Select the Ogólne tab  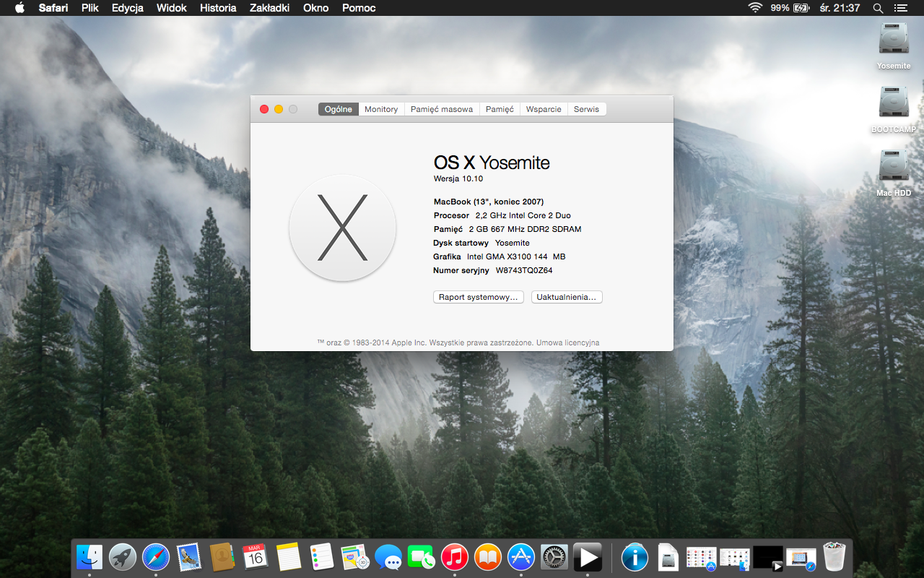coord(339,109)
